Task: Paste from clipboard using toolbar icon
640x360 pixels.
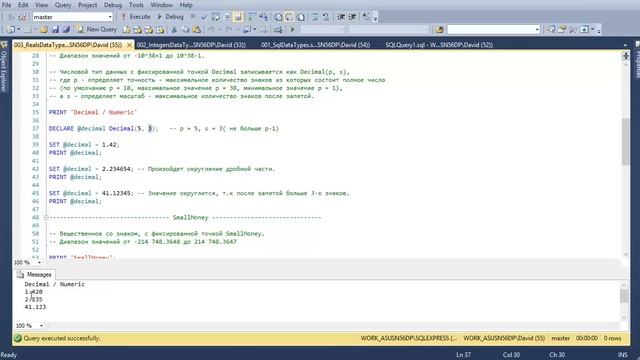Action: 197,29
